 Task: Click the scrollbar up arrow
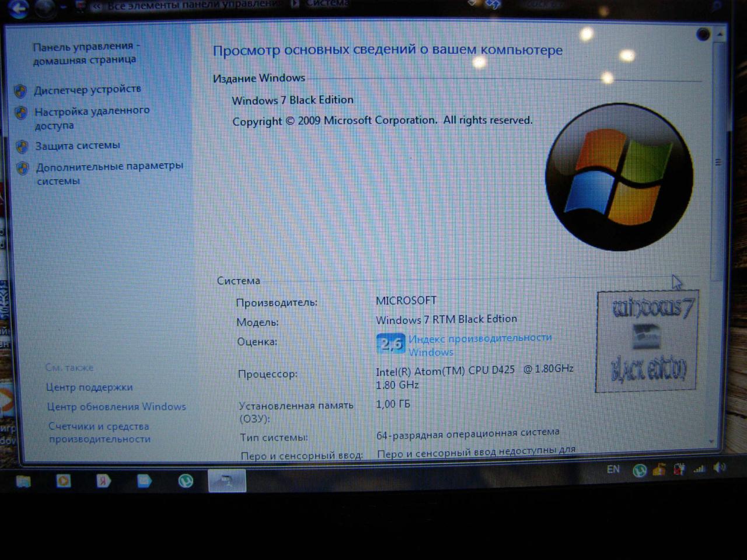coord(720,36)
